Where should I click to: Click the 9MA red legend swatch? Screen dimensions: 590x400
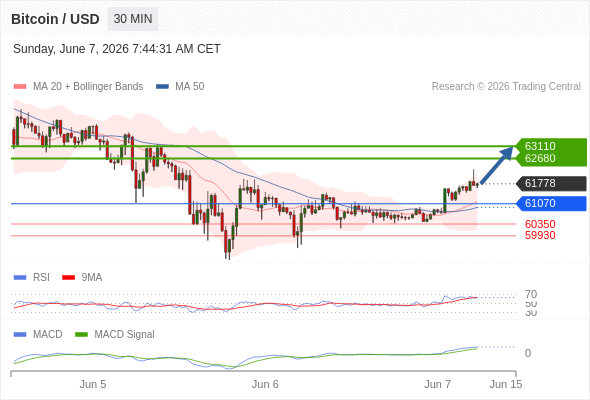[x=68, y=278]
